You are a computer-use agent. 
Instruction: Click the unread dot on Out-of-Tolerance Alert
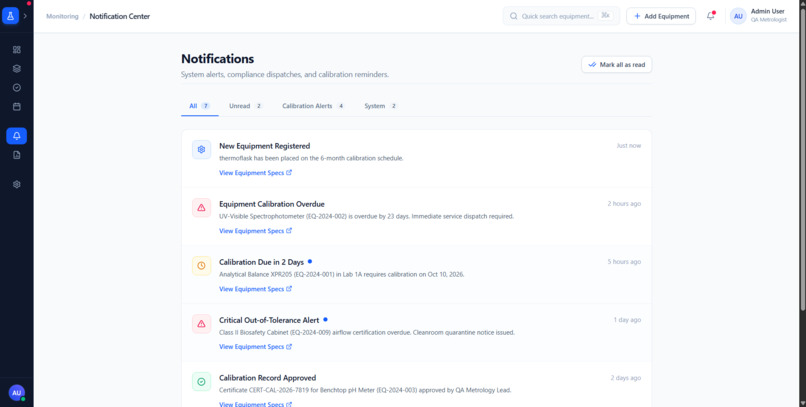[325, 320]
